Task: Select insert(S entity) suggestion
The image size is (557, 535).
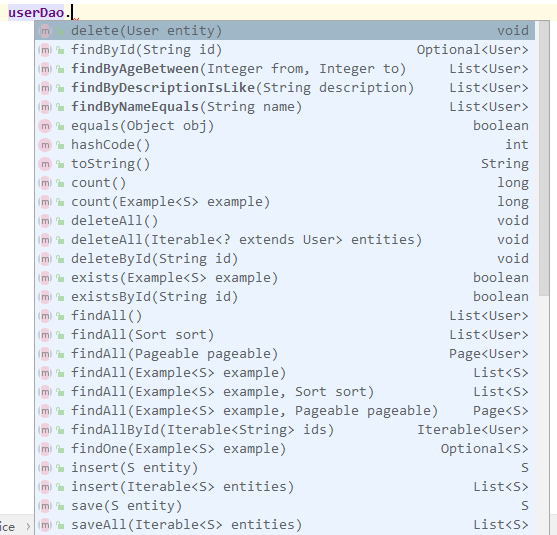Action: pyautogui.click(x=285, y=468)
